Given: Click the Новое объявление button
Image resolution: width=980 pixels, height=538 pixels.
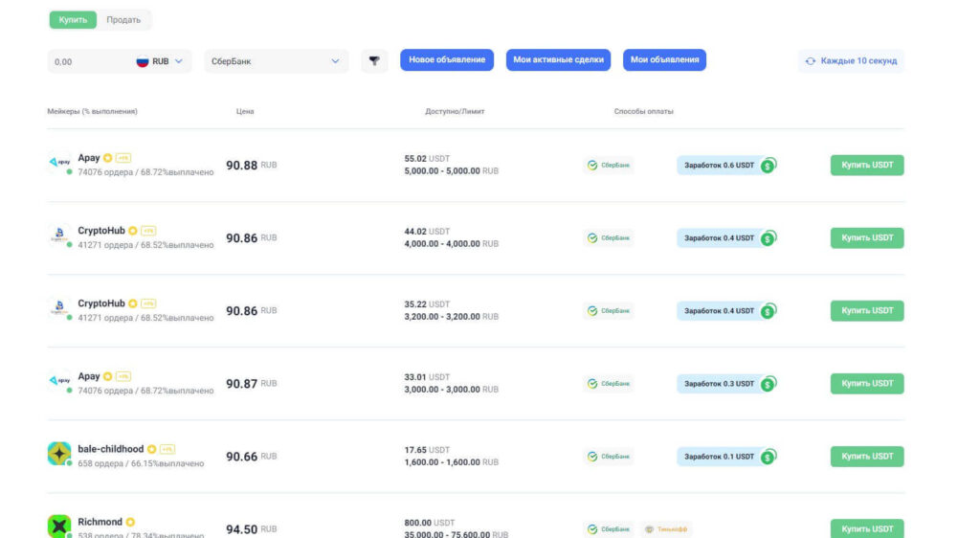Looking at the screenshot, I should pyautogui.click(x=447, y=60).
